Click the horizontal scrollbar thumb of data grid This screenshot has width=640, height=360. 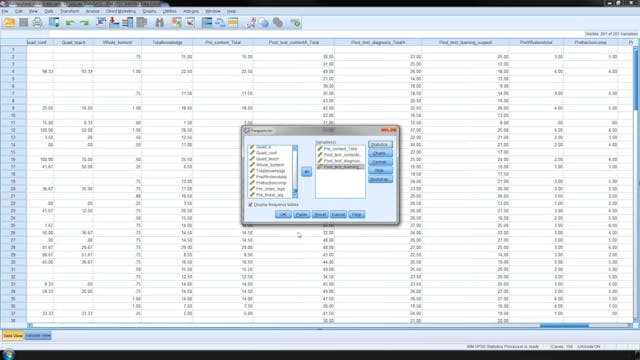[564, 326]
